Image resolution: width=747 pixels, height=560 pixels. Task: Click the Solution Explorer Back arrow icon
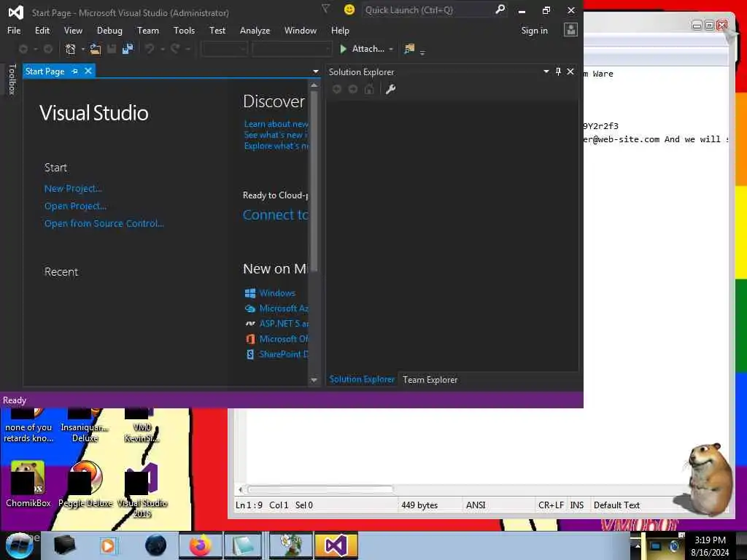coord(337,89)
